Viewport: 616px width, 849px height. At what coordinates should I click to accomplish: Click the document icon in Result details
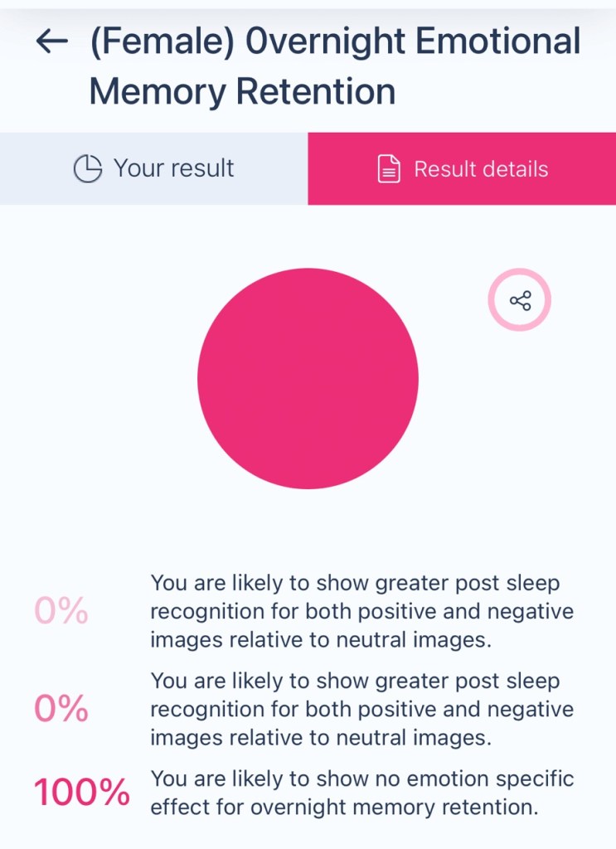coord(389,169)
